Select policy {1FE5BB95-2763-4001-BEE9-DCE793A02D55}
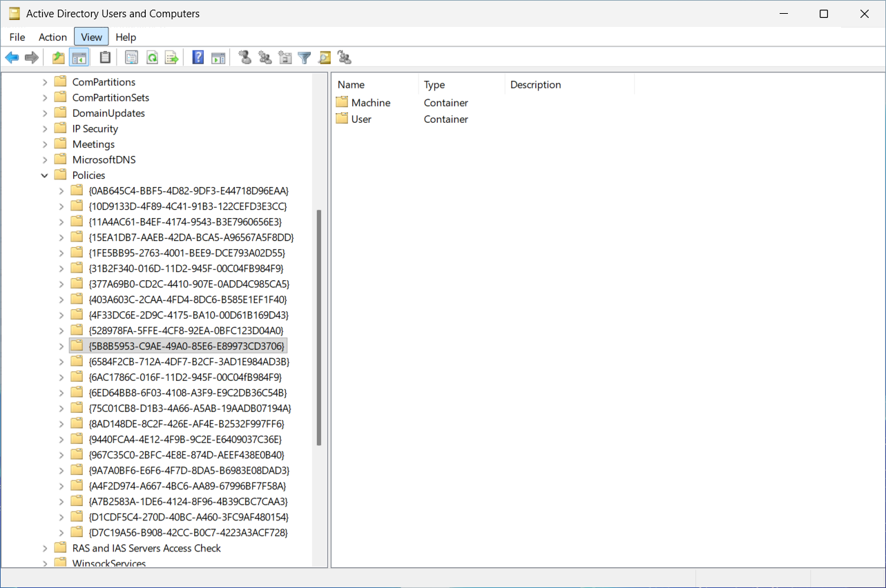 click(x=187, y=253)
